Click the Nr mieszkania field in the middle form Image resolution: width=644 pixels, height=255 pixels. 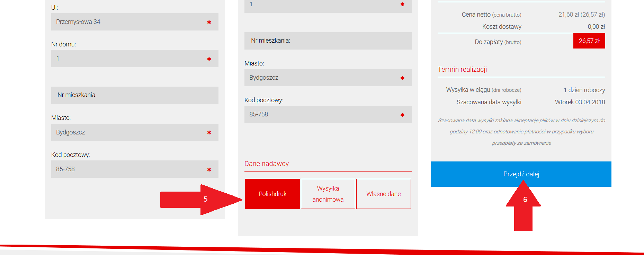(x=328, y=41)
